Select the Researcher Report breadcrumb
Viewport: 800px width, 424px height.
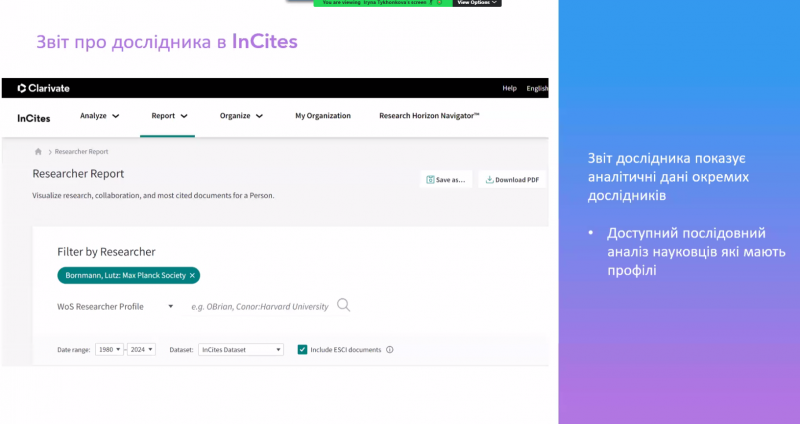82,152
